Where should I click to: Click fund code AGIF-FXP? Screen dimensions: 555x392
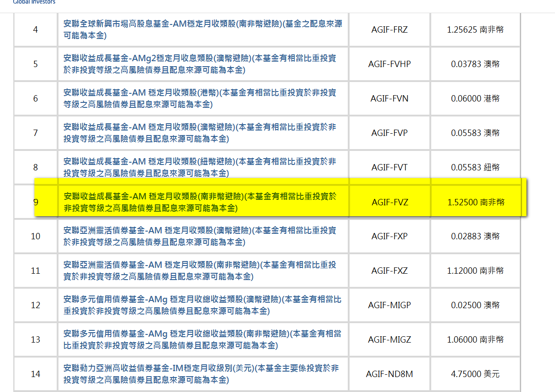[389, 236]
